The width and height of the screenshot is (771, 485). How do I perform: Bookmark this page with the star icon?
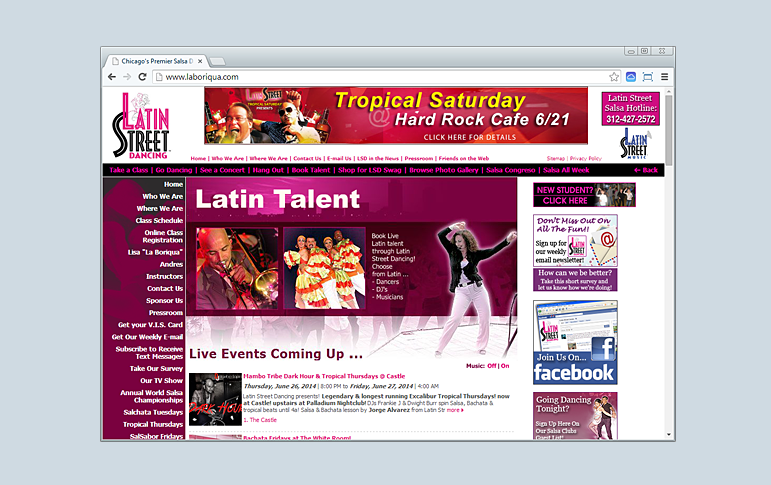pyautogui.click(x=614, y=77)
